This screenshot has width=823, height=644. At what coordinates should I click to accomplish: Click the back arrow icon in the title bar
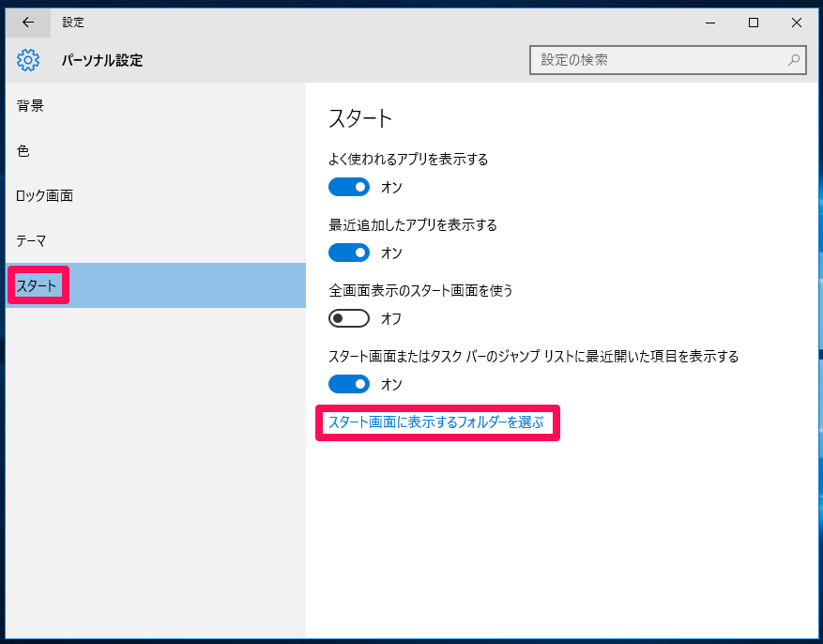(x=26, y=22)
